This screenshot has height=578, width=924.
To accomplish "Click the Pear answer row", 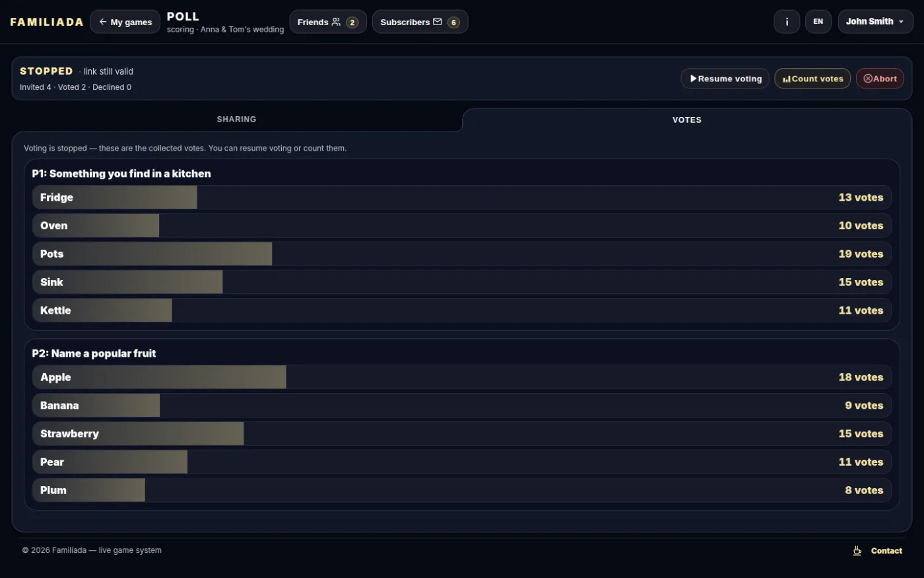I will (462, 462).
